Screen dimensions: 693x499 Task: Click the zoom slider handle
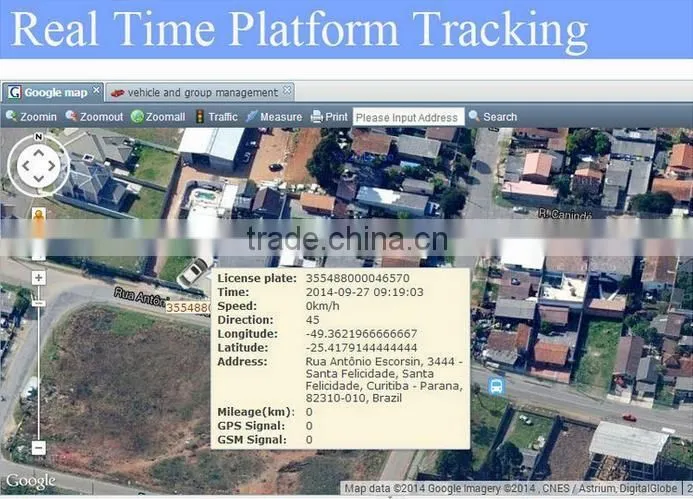pos(38,303)
